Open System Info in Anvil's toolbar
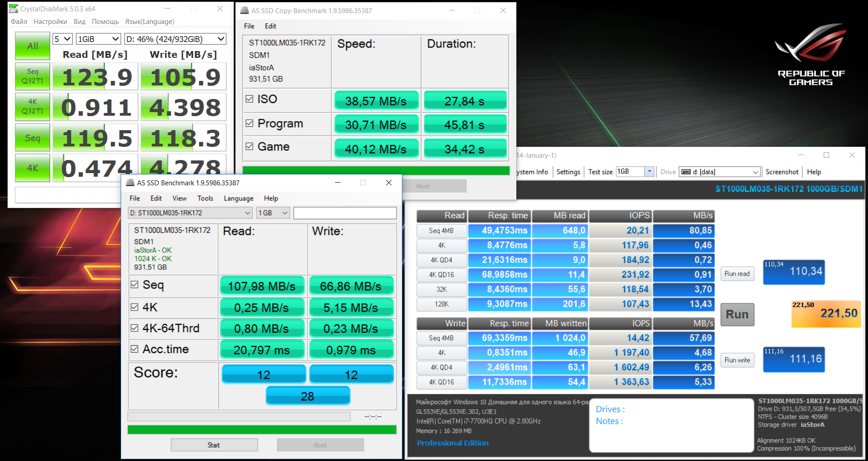 coord(533,172)
